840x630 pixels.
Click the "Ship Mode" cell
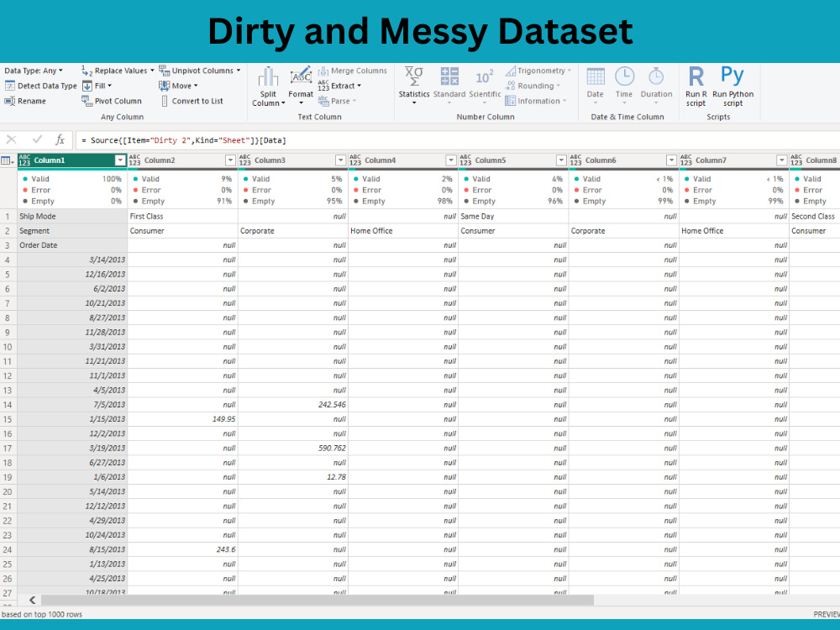click(71, 216)
